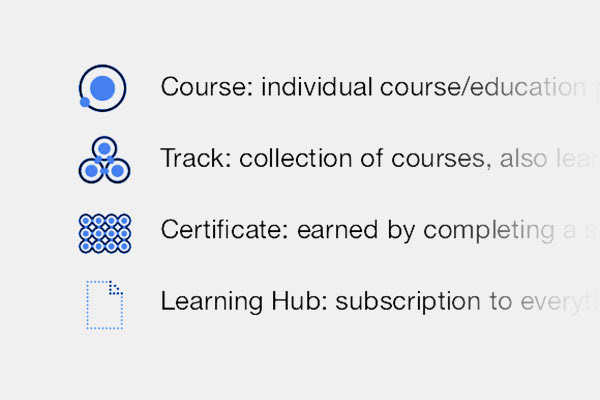The height and width of the screenshot is (400, 600).
Task: Select the Track three-circles icon
Action: (x=104, y=161)
